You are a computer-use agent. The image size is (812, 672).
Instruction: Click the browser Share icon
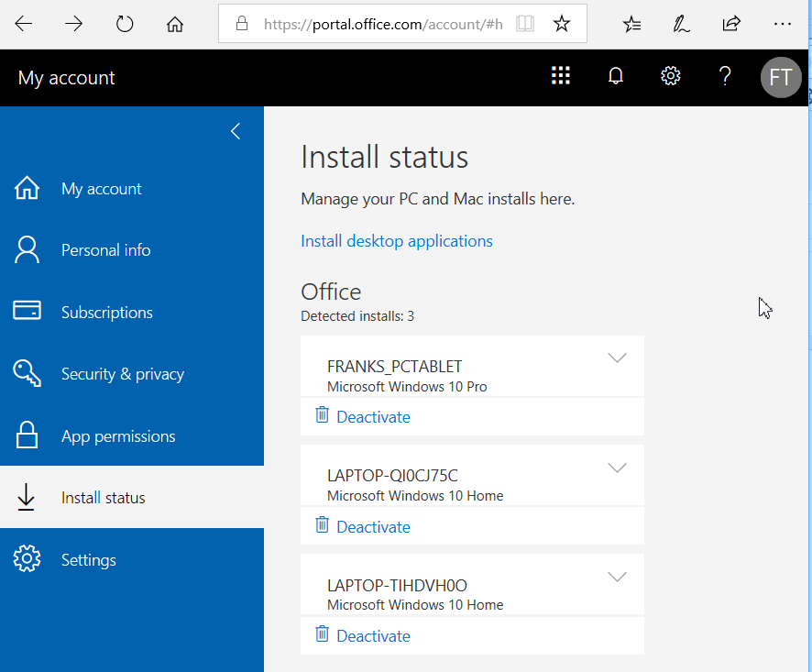tap(731, 24)
